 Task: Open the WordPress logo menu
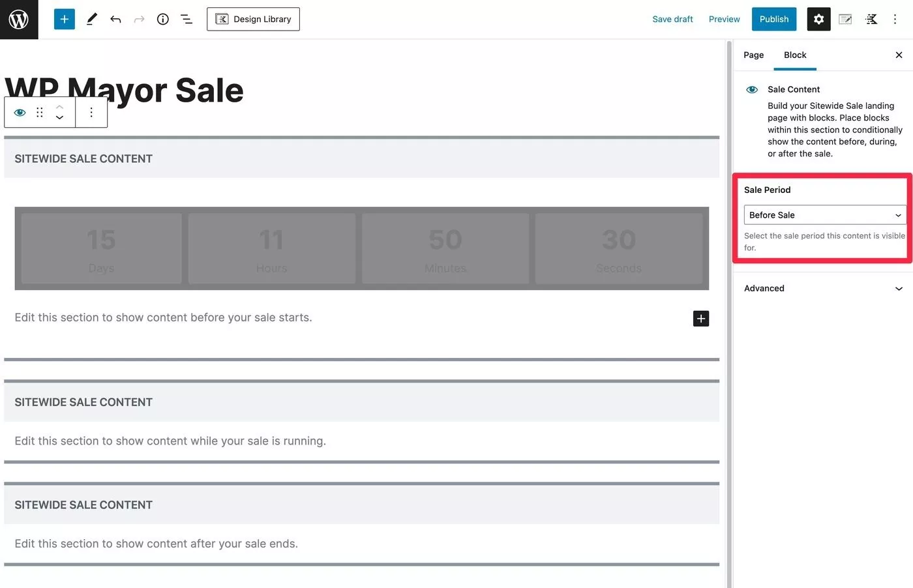tap(19, 20)
